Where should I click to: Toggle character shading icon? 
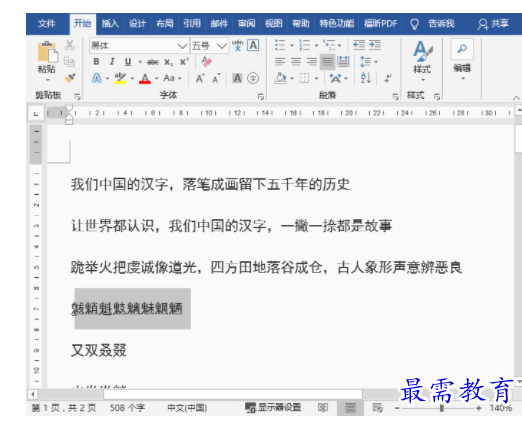237,78
